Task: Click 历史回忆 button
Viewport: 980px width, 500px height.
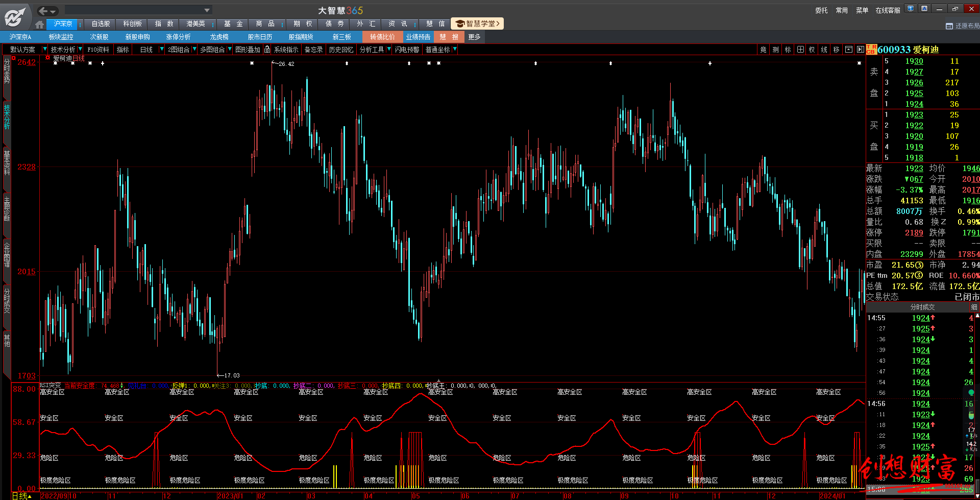Action: [341, 50]
